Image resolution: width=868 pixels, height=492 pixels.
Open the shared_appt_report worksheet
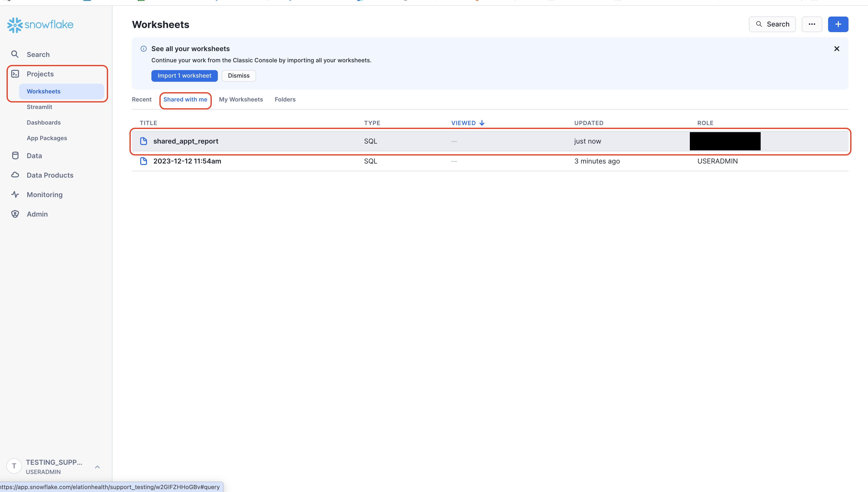pyautogui.click(x=185, y=141)
